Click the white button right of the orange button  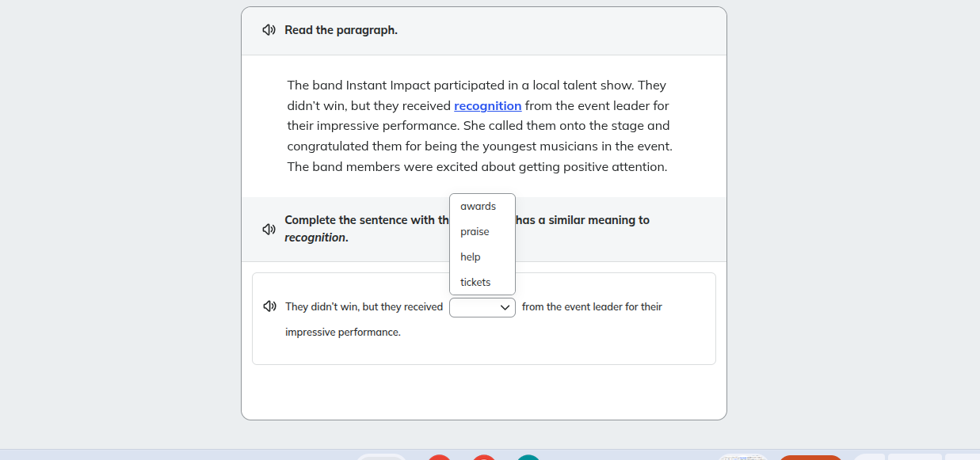868,458
